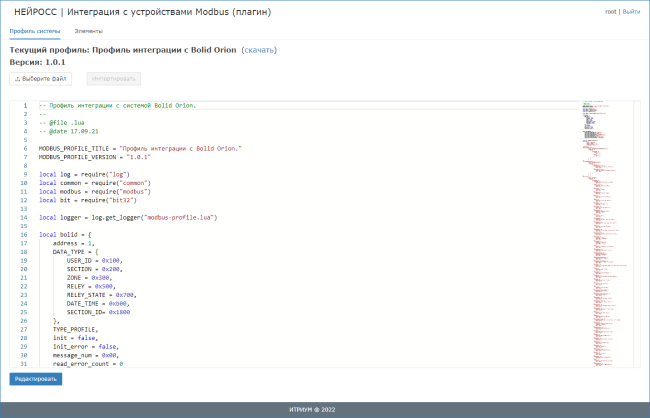The width and height of the screenshot is (650, 418).
Task: Click the local log = require("log") line
Action: pos(85,175)
